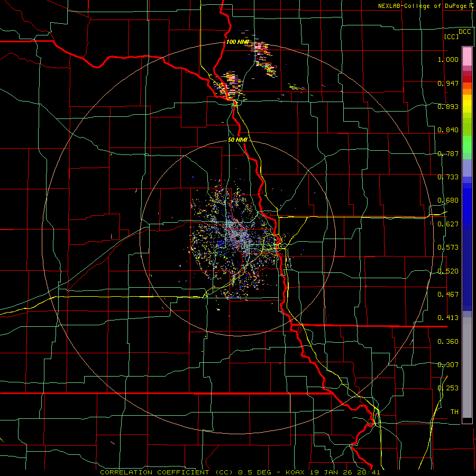Click the [CC] label above the color scale

(x=451, y=36)
